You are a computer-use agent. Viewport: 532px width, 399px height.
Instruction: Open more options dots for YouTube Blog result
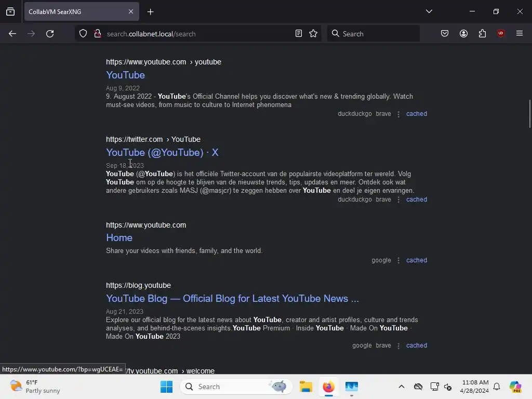[x=398, y=345]
